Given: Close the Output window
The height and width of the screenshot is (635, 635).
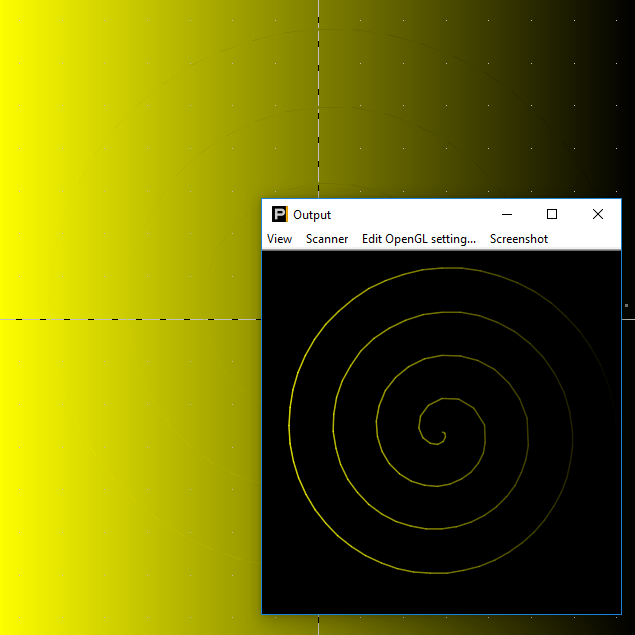Looking at the screenshot, I should tap(598, 214).
